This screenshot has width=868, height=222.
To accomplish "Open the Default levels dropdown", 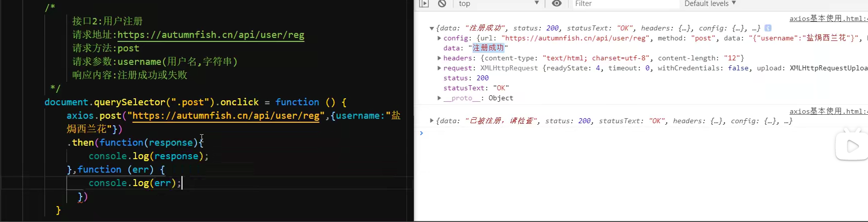I will [710, 3].
